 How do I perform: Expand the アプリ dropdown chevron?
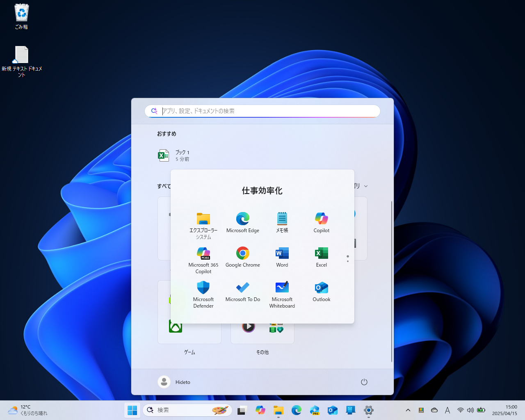365,186
